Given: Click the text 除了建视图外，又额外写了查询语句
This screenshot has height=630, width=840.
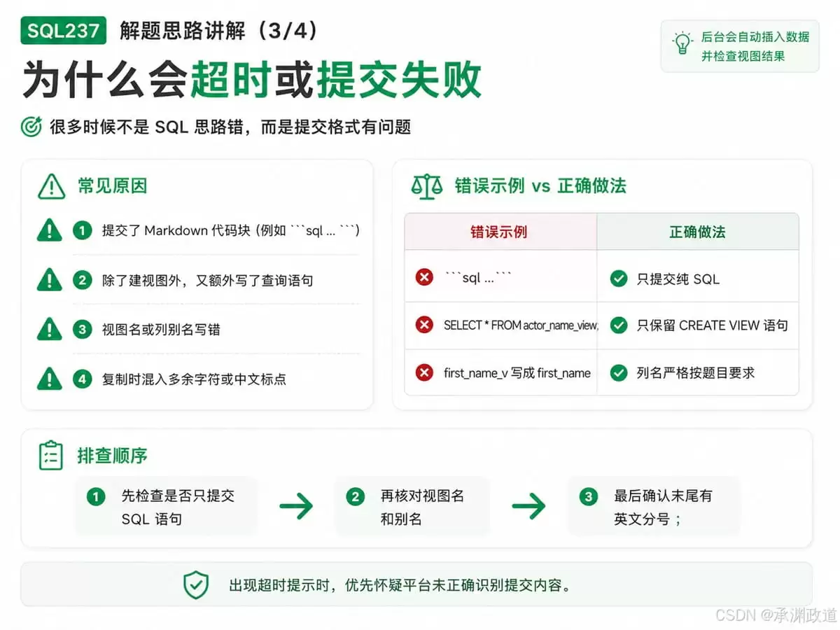Looking at the screenshot, I should 207,280.
